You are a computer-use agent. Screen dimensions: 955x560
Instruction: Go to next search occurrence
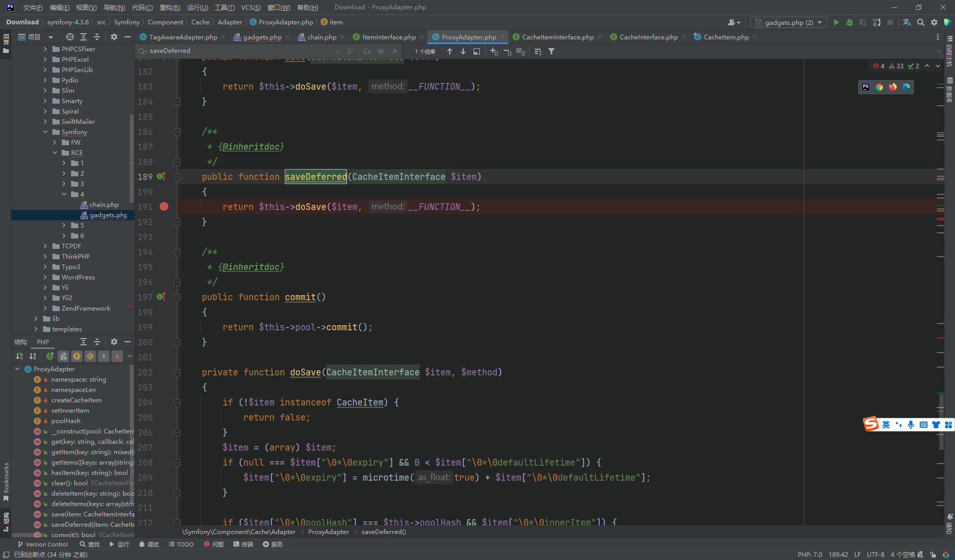point(463,51)
